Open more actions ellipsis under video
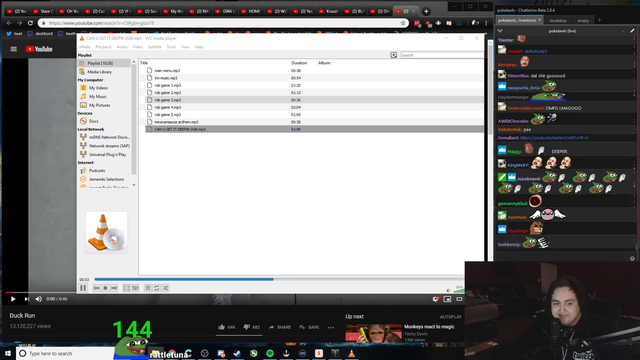Viewport: 640px width, 360px height. tap(331, 327)
